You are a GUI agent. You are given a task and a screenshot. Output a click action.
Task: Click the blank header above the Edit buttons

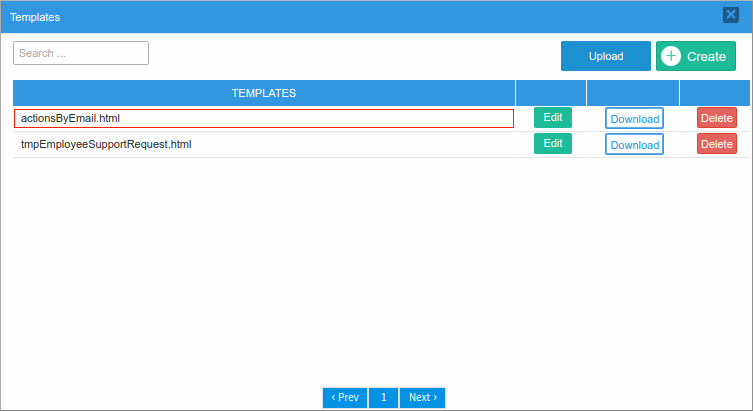click(x=551, y=93)
